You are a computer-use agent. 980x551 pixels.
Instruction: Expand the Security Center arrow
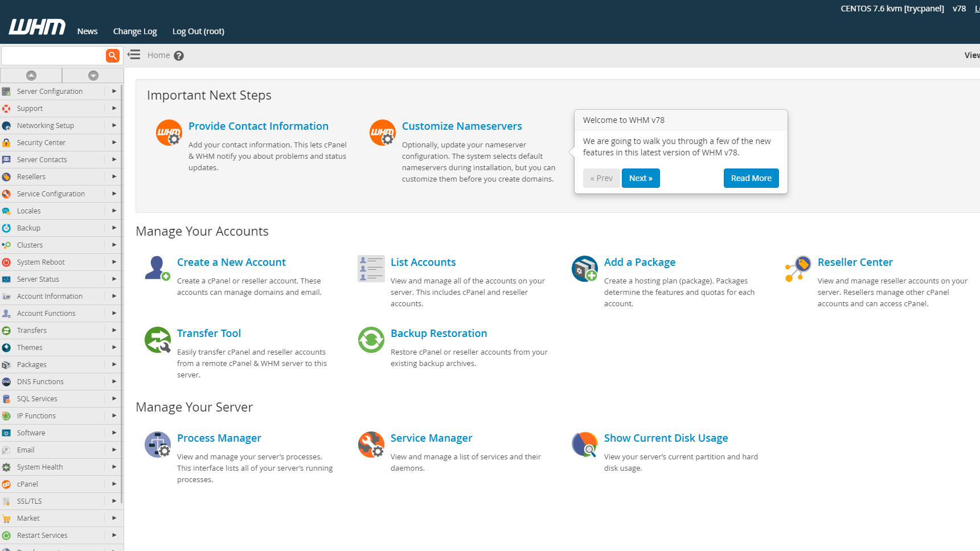114,142
